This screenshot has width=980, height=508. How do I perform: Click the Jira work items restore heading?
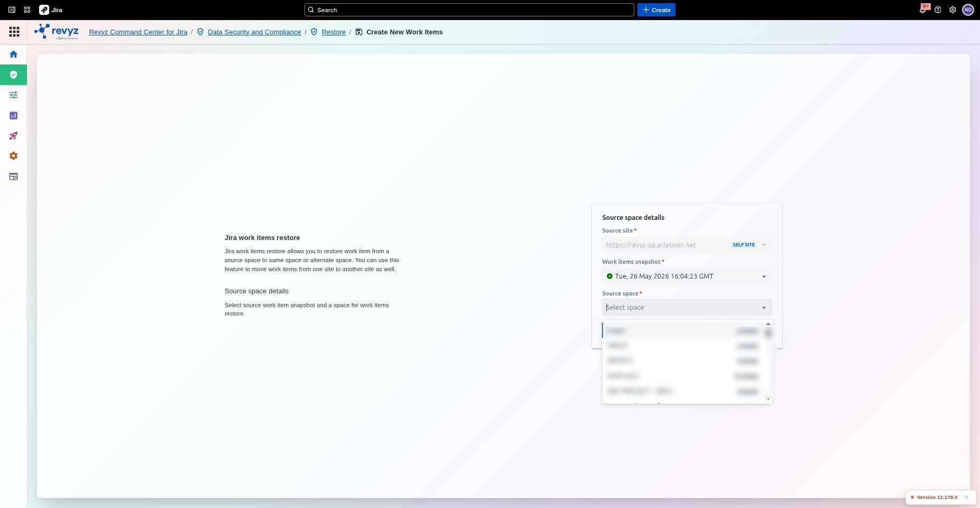(262, 238)
